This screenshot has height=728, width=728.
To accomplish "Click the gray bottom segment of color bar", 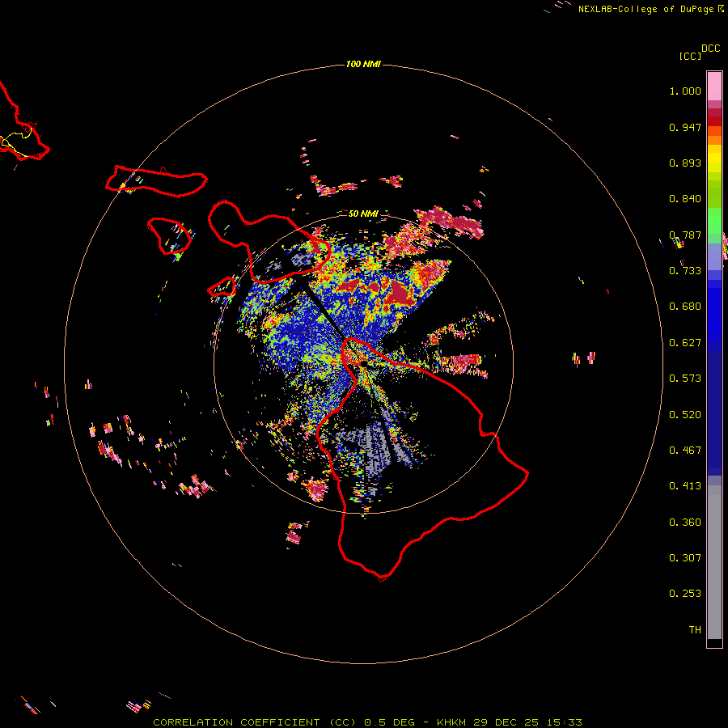I will click(714, 562).
